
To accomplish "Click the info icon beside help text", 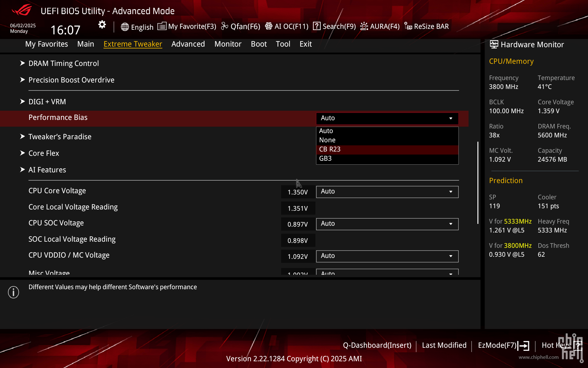I will pyautogui.click(x=13, y=292).
